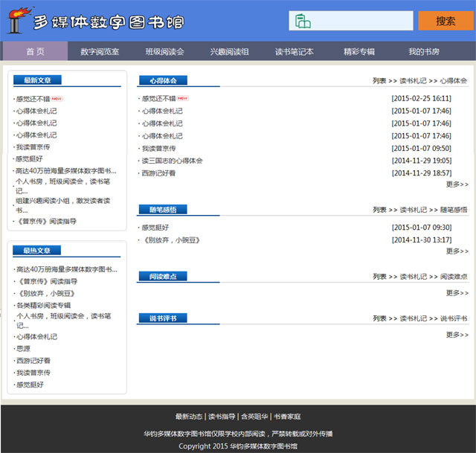476x453 pixels.
Task: Open the article 读三国志的心得体会
Action: tap(172, 161)
